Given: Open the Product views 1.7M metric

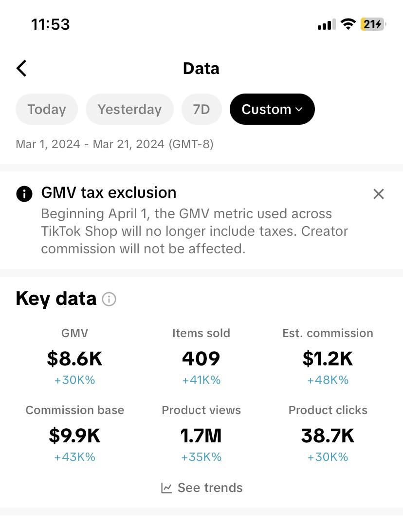Looking at the screenshot, I should tap(201, 436).
